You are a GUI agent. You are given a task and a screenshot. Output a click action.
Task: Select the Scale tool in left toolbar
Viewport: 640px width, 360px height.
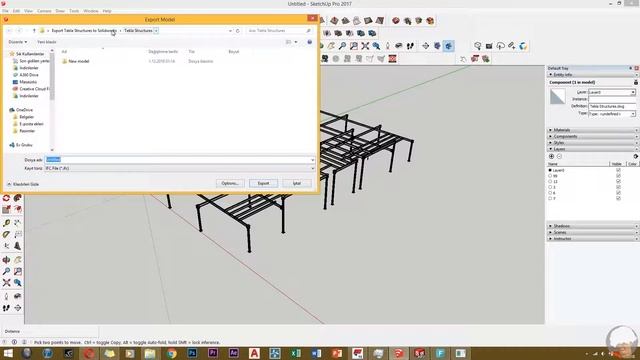(x=6, y=209)
